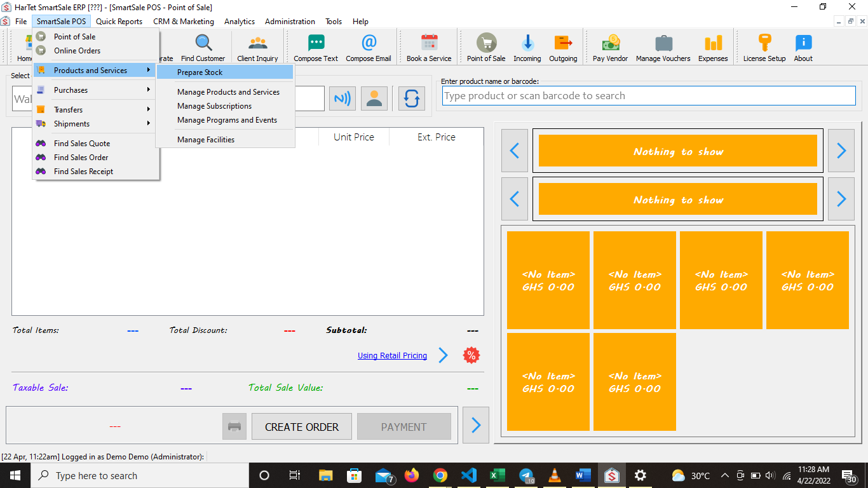868x488 pixels.
Task: Open License Setup key icon
Action: point(764,48)
